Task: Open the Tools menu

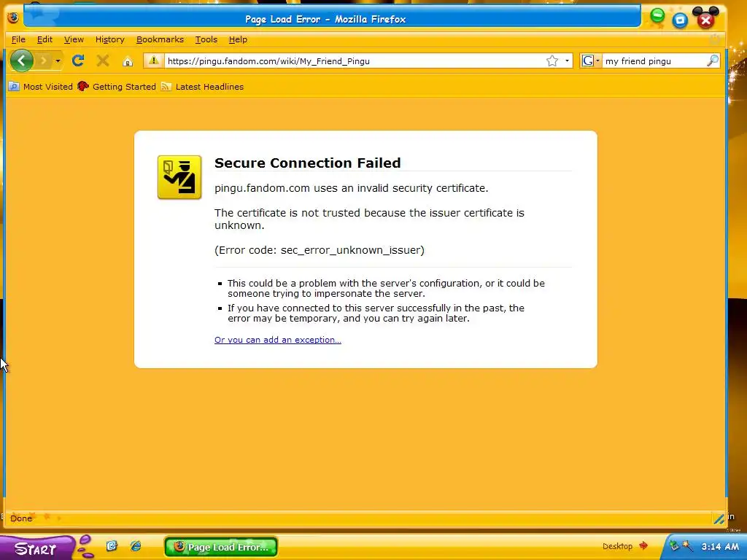Action: (x=206, y=39)
